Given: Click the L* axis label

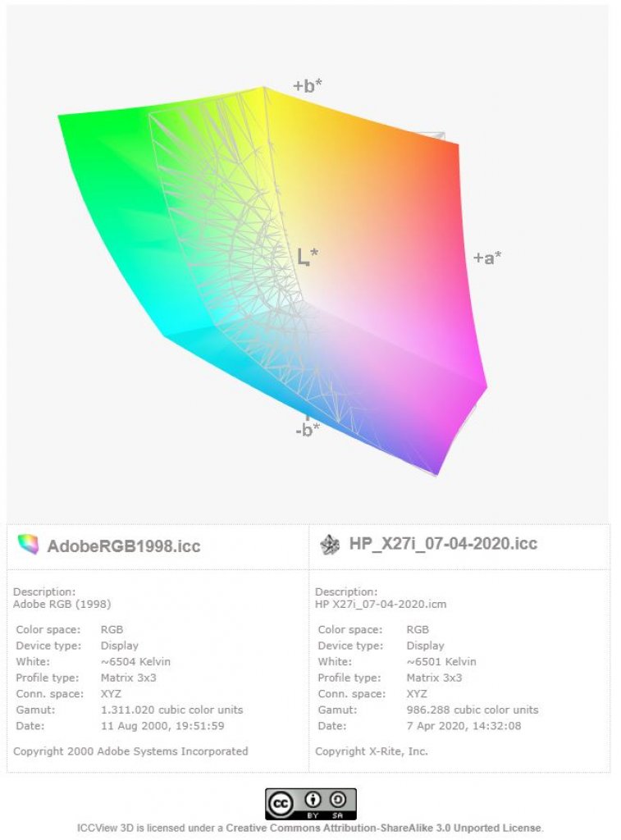Looking at the screenshot, I should click(x=308, y=257).
